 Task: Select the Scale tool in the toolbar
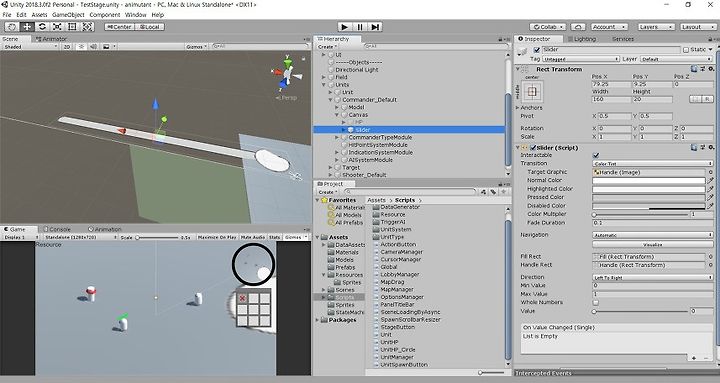57,27
